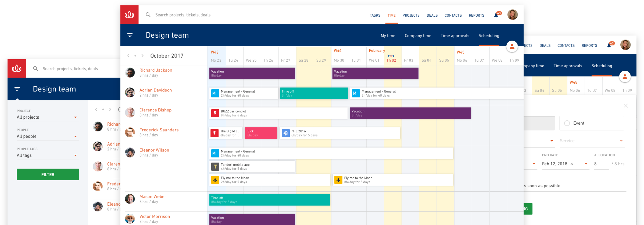Image resolution: width=644 pixels, height=225 pixels.
Task: Open Frederick Saunders' profile in main window
Action: pyautogui.click(x=159, y=130)
